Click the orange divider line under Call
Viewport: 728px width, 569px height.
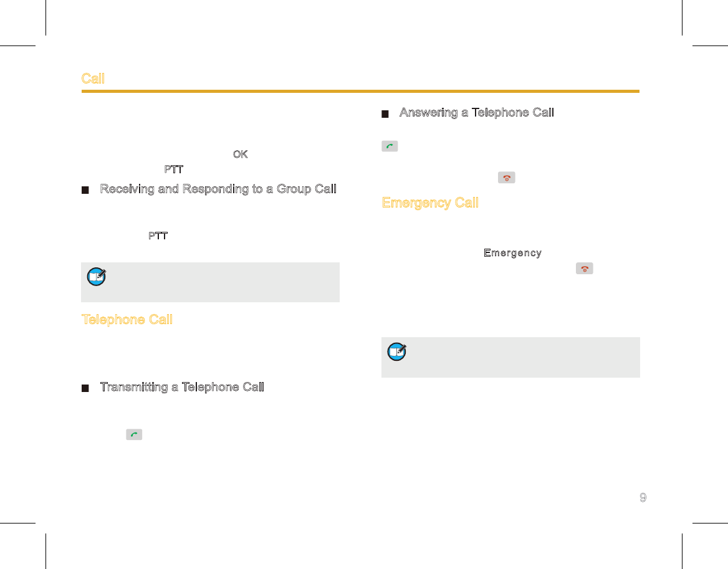coord(360,92)
